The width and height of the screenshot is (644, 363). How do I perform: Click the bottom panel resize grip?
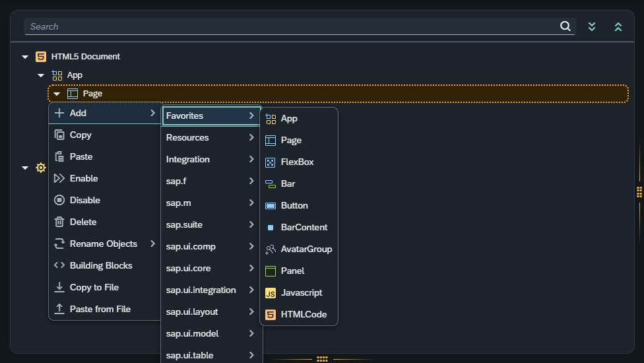(323, 359)
